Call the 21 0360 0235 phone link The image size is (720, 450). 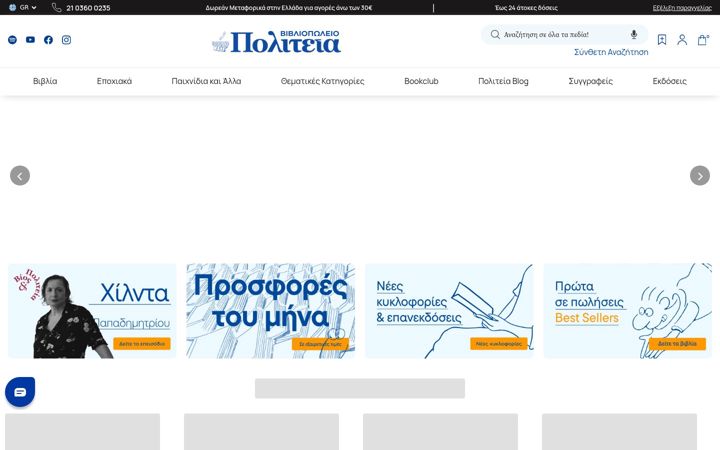click(x=88, y=8)
